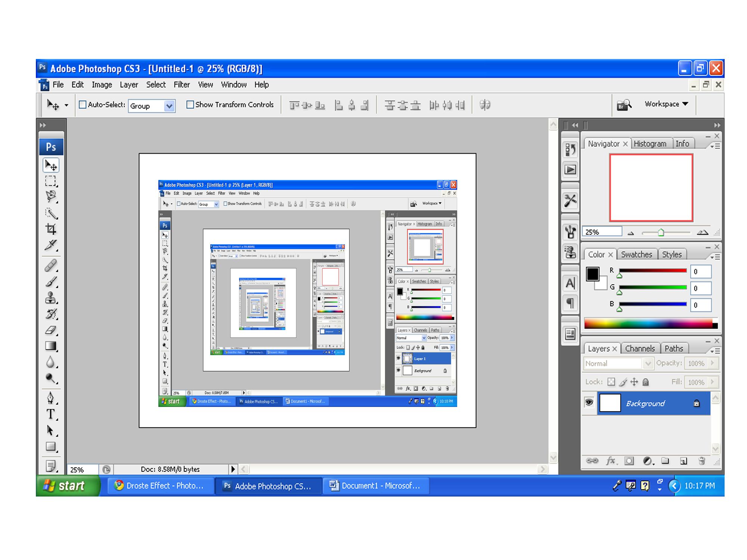Click Add layer style fx icon
Image resolution: width=747 pixels, height=560 pixels.
coord(611,461)
